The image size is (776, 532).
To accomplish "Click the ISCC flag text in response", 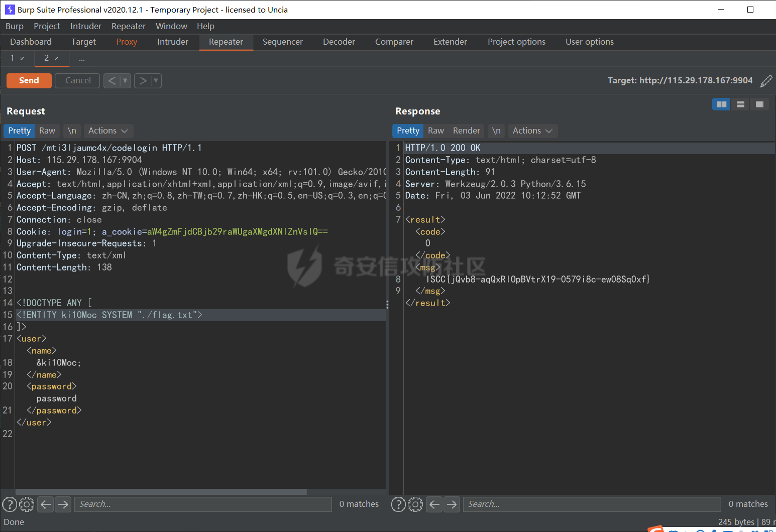I will coord(538,279).
